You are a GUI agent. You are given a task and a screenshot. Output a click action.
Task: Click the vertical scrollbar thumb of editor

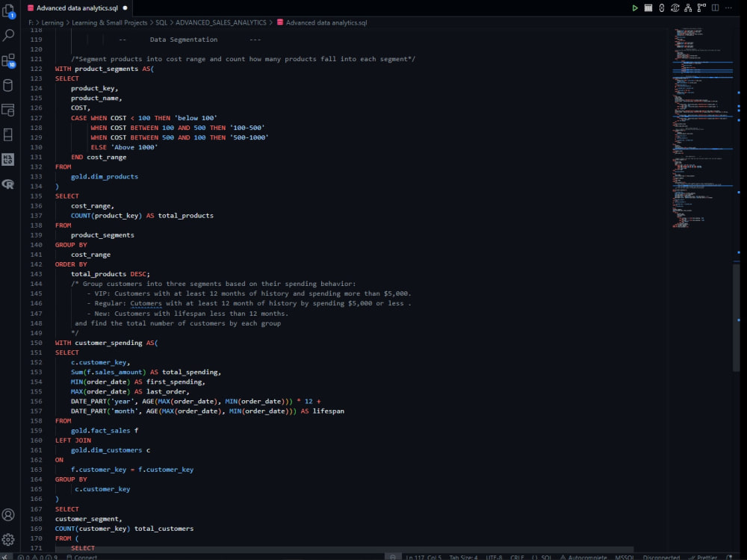click(736, 317)
